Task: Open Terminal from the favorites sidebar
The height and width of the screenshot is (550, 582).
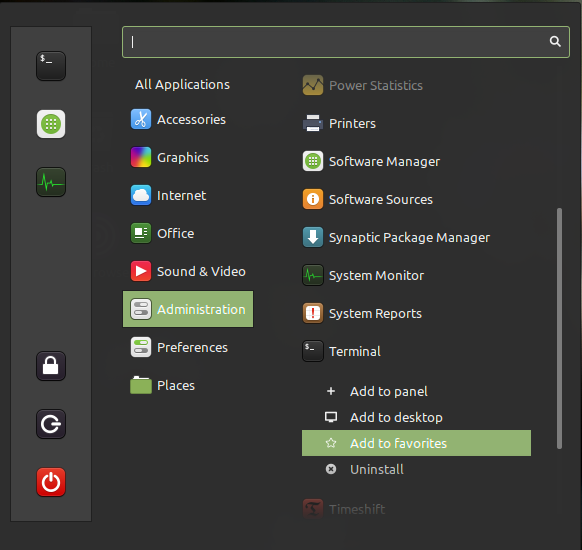Action: point(51,66)
